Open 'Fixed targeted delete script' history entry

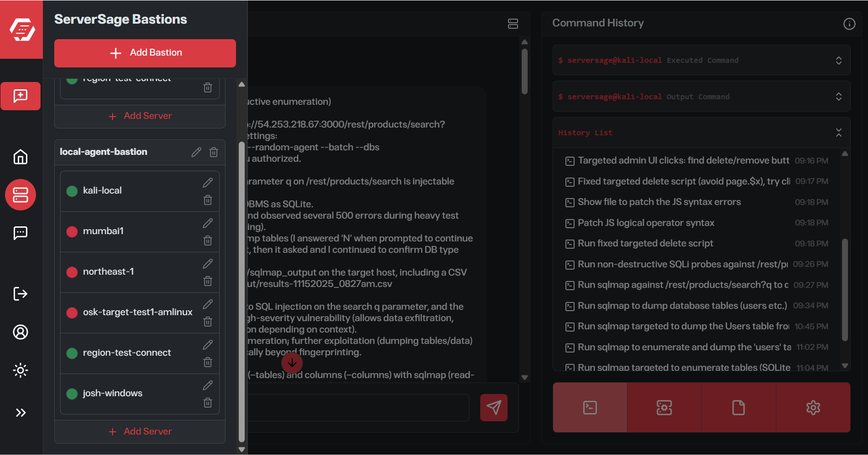(x=697, y=182)
